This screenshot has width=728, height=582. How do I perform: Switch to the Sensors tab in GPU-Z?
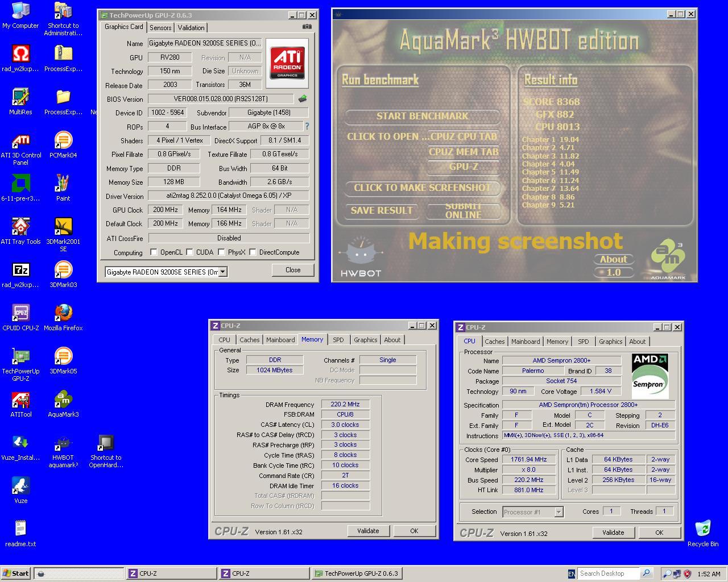(x=160, y=27)
